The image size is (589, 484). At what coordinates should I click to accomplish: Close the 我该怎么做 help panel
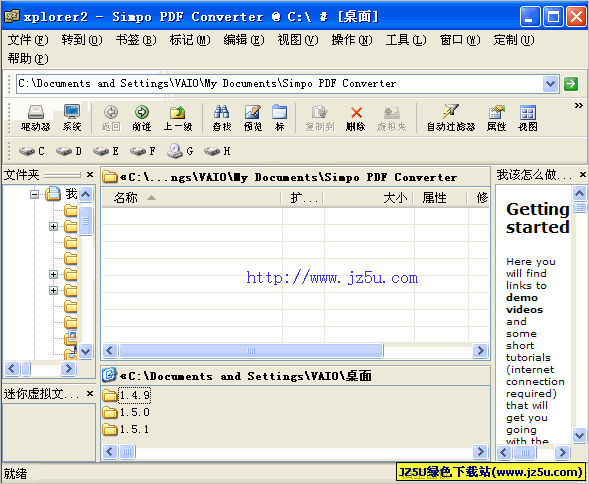[583, 174]
